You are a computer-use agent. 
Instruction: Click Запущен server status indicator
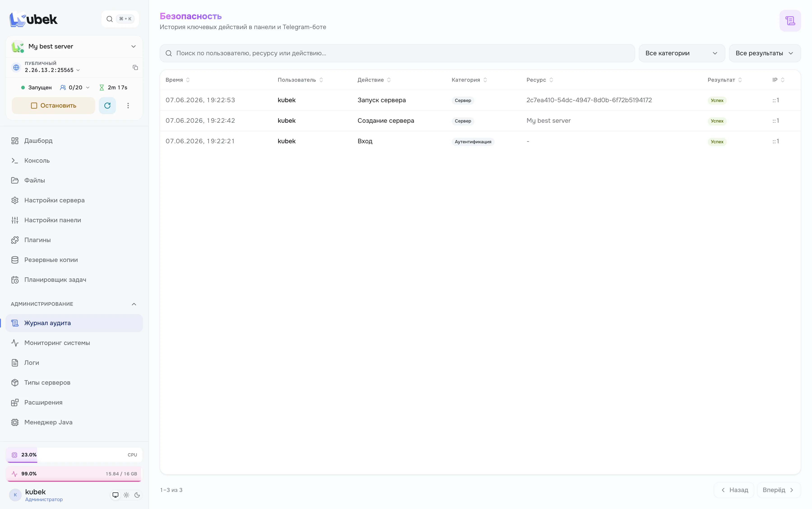click(36, 88)
